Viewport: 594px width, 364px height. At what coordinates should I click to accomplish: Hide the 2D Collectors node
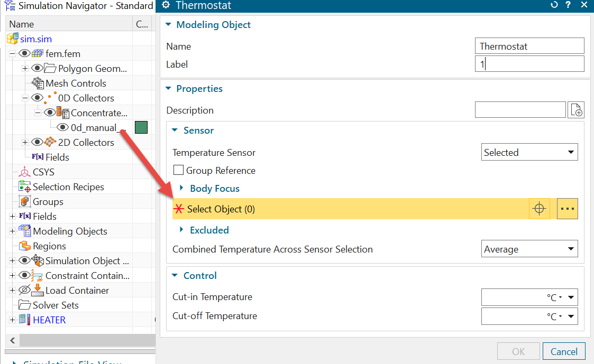(37, 143)
